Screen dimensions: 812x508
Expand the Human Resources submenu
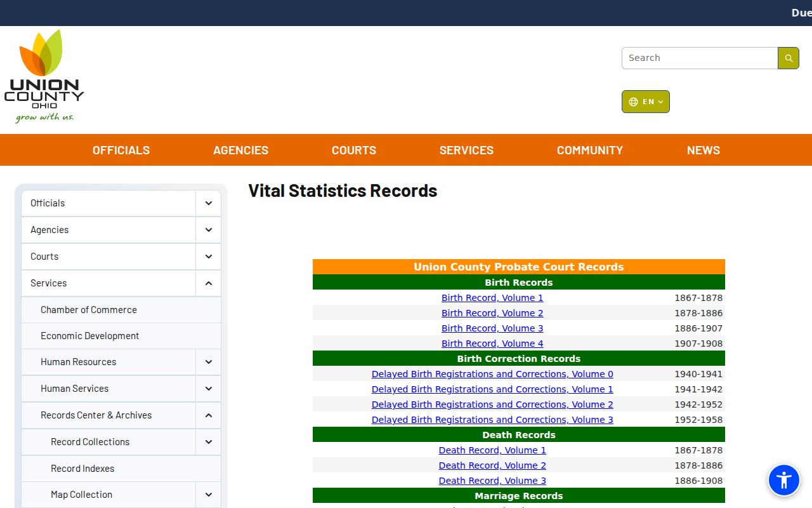click(x=209, y=362)
